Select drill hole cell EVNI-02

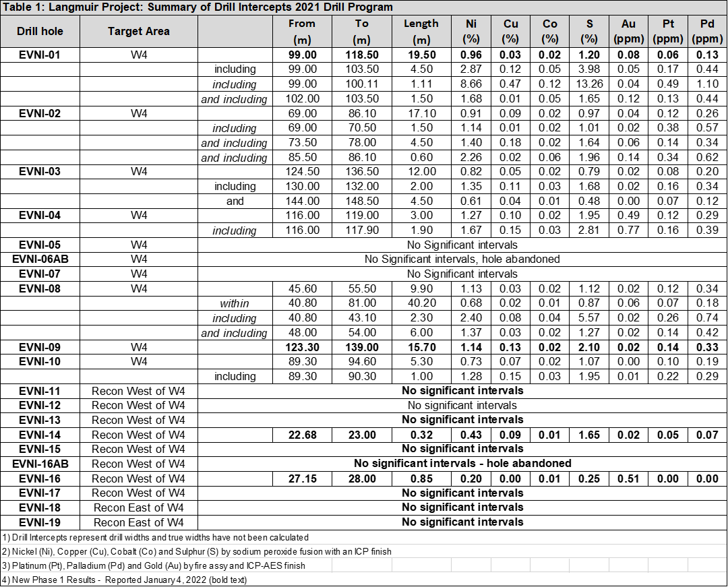coord(40,113)
